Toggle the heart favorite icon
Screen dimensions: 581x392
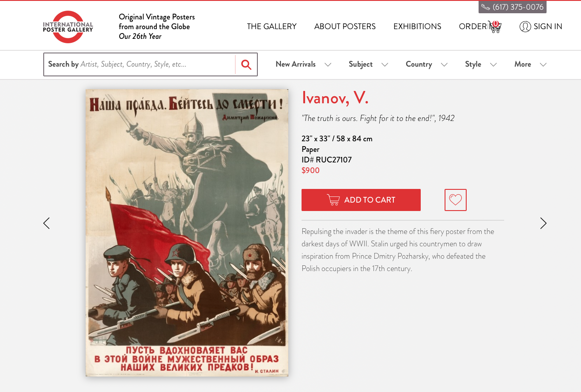pos(456,200)
